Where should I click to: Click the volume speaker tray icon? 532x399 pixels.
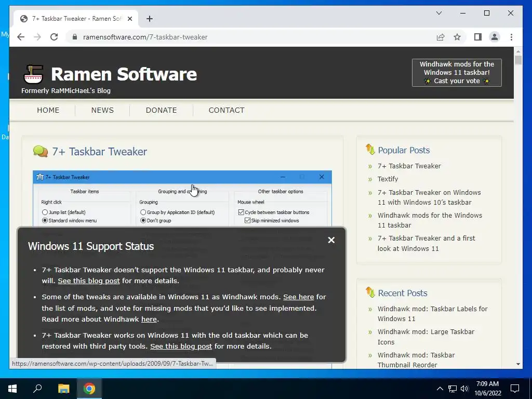coord(464,389)
